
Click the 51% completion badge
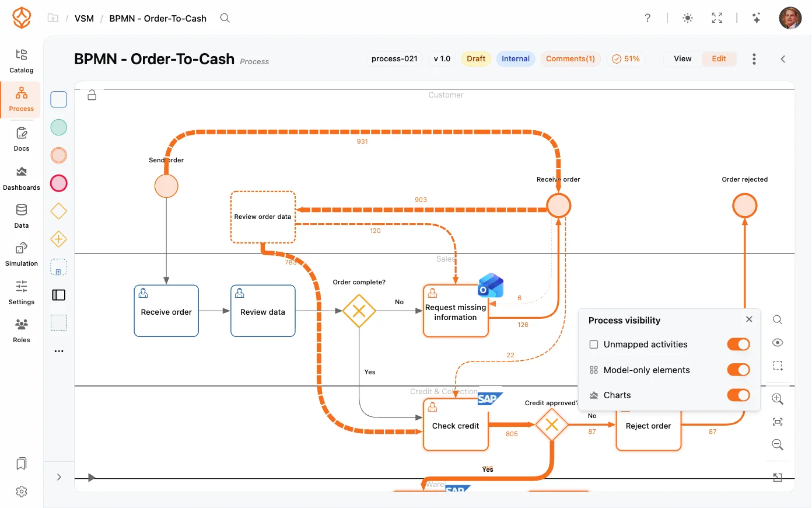[626, 59]
